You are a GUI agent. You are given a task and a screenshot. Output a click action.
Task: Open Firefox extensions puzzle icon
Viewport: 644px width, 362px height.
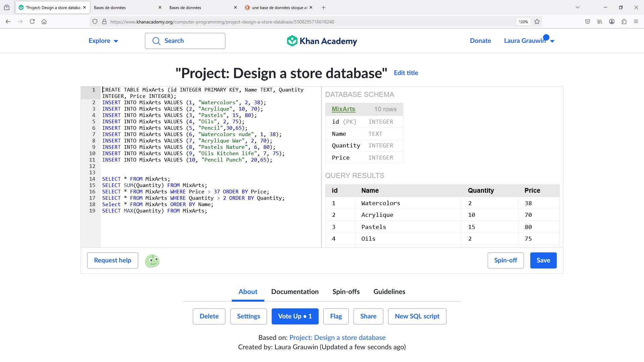click(624, 21)
